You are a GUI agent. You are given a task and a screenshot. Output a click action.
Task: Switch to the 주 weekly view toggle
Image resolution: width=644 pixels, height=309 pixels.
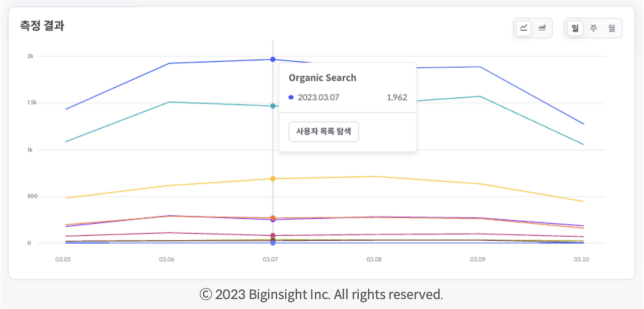pos(593,28)
